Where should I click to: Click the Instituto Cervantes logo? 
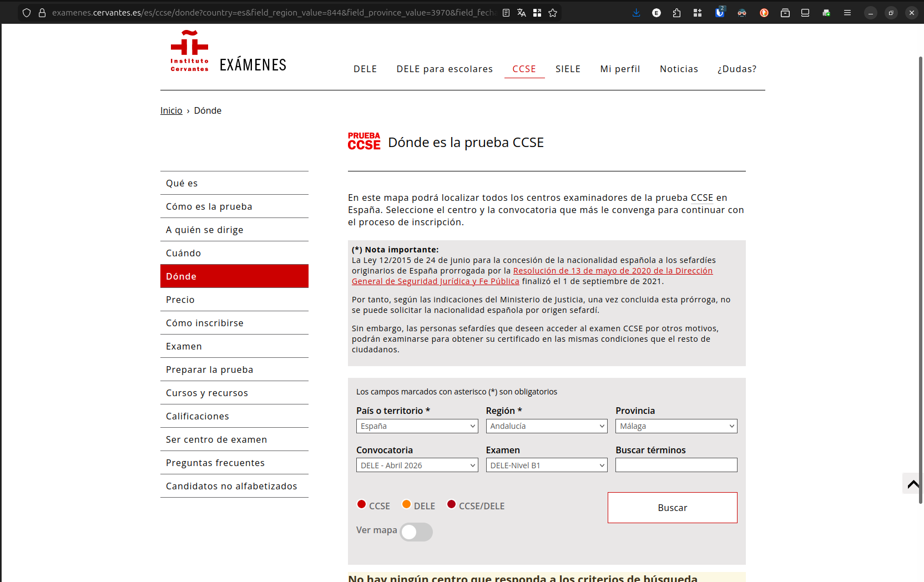(x=190, y=52)
